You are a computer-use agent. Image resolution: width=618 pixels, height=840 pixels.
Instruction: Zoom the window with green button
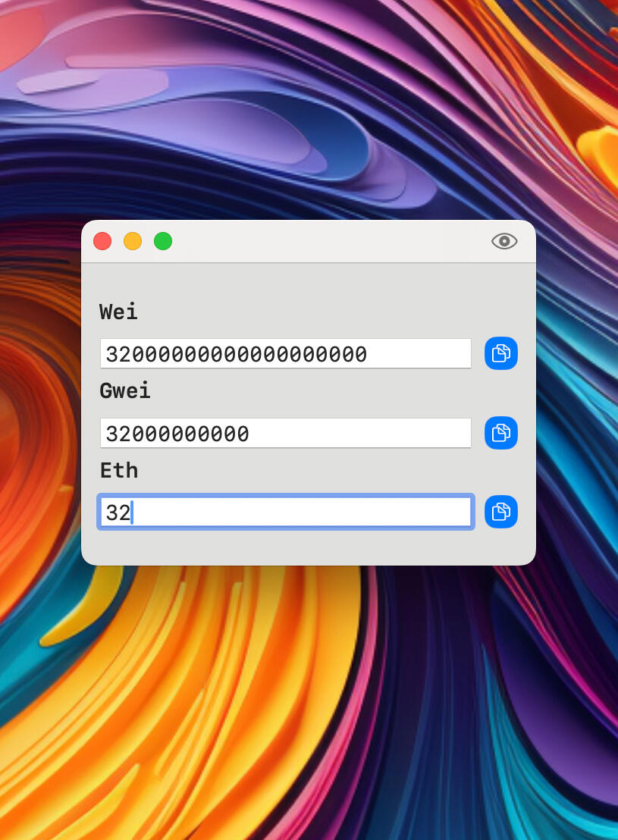[163, 241]
